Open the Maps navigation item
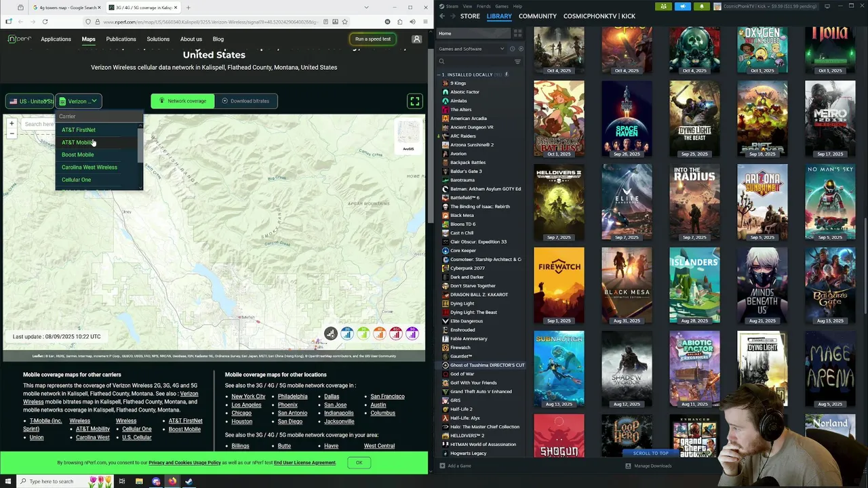This screenshot has height=488, width=868. [89, 39]
